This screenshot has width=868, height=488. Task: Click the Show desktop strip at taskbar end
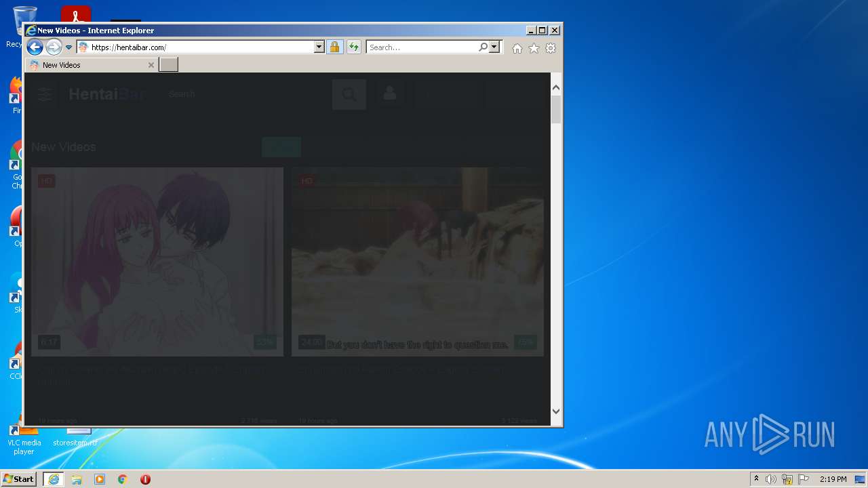[861, 479]
